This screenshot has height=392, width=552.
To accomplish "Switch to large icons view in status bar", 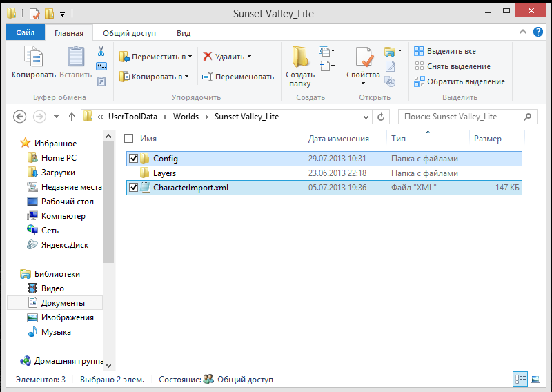I will (x=535, y=379).
